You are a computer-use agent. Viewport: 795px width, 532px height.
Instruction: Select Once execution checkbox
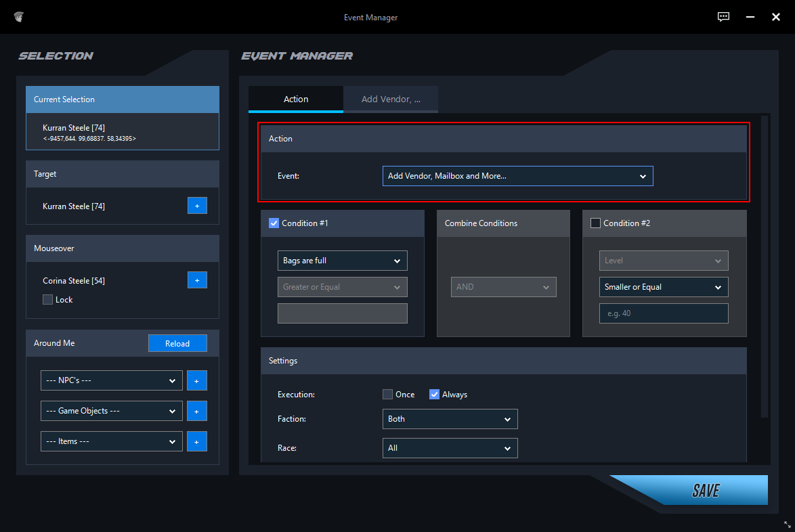pos(387,394)
